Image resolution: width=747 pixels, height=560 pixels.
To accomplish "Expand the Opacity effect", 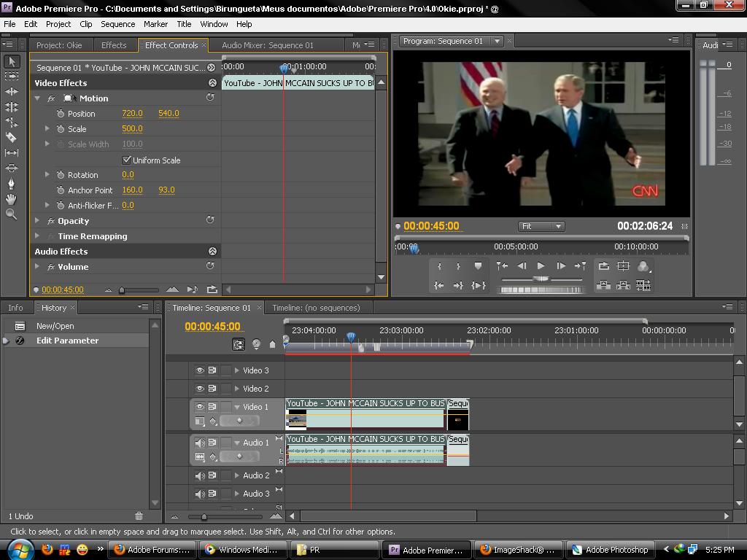I will click(38, 220).
